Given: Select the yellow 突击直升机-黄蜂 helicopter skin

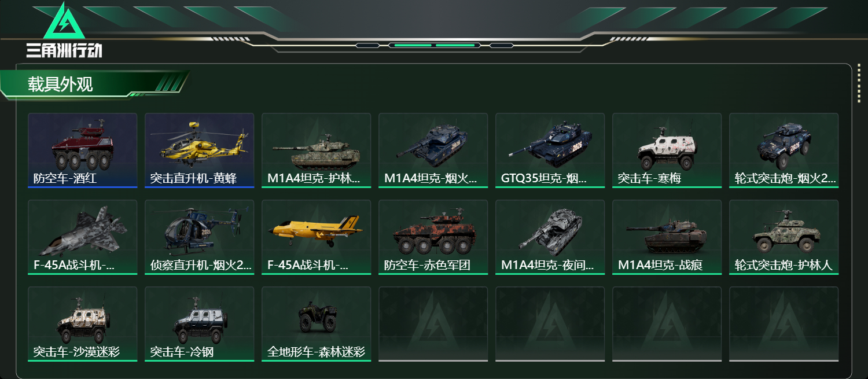Looking at the screenshot, I should (199, 150).
